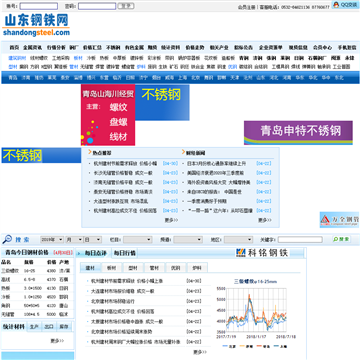Select the 优钢 sub-tab
The image size is (360, 360).
click(176, 268)
